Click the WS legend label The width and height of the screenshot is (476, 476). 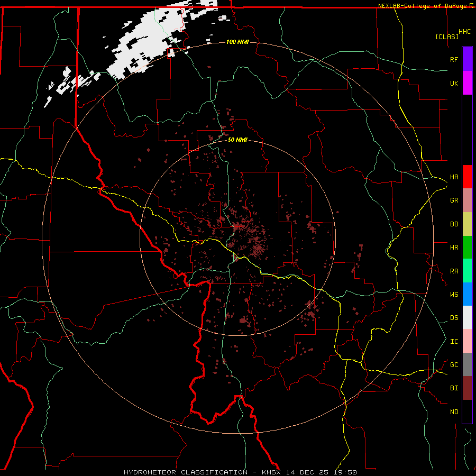click(x=454, y=294)
